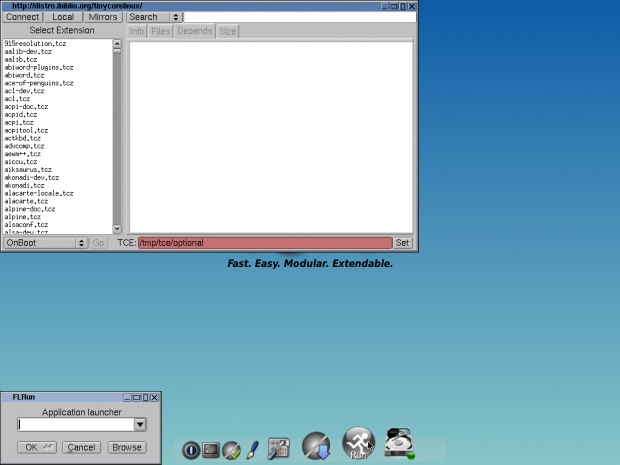Switch to the Size tab
The width and height of the screenshot is (620, 465).
point(227,31)
